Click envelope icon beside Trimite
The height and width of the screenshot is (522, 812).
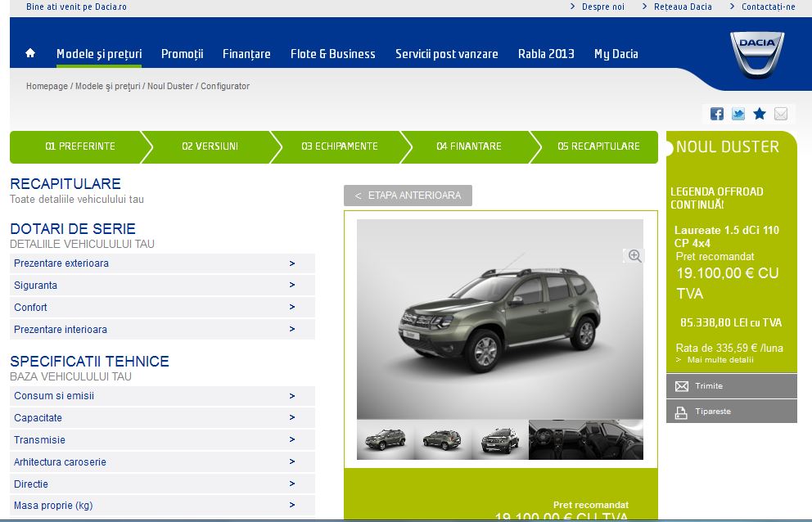pyautogui.click(x=682, y=386)
